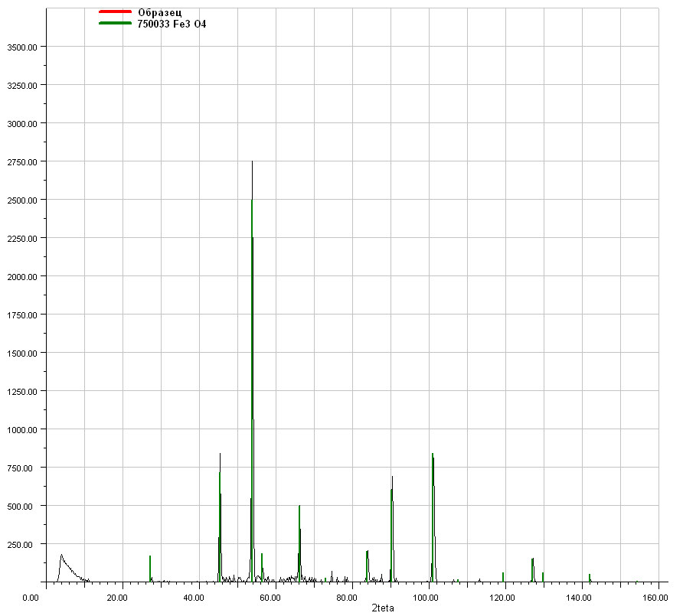Click the 1000.00 y-axis label

[x=22, y=430]
